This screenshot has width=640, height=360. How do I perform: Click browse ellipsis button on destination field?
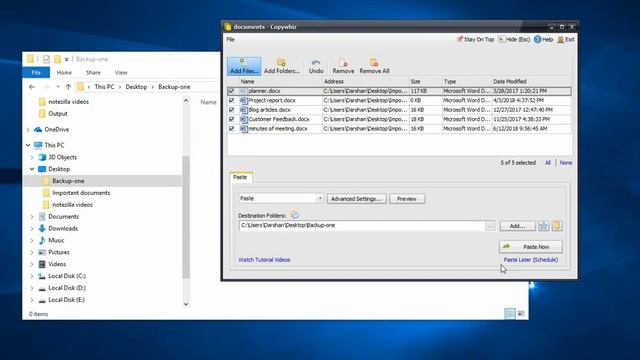[490, 226]
